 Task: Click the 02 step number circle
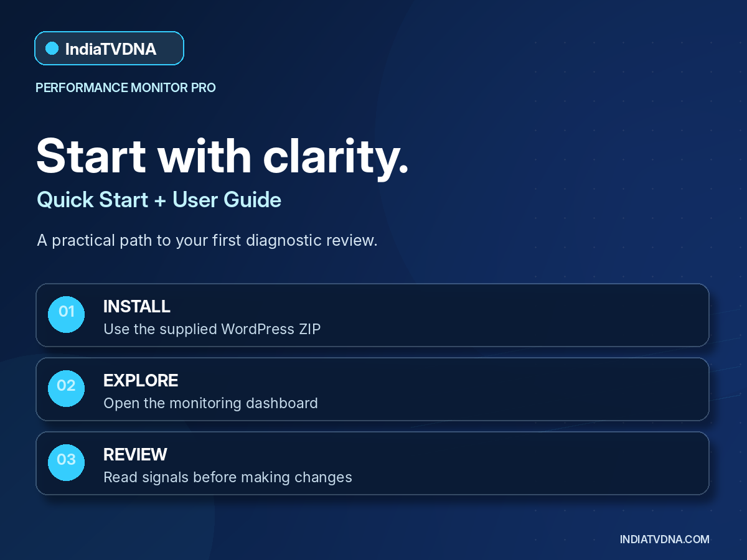coord(67,388)
